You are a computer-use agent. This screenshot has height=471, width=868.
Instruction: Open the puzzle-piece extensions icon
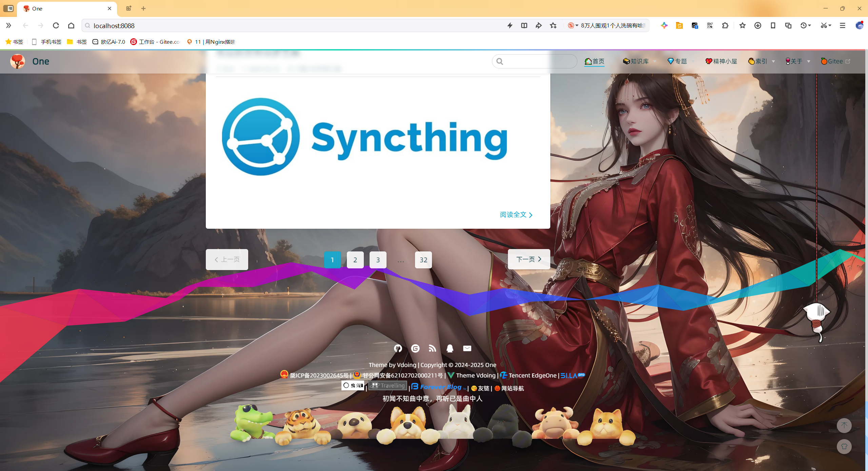tap(725, 25)
